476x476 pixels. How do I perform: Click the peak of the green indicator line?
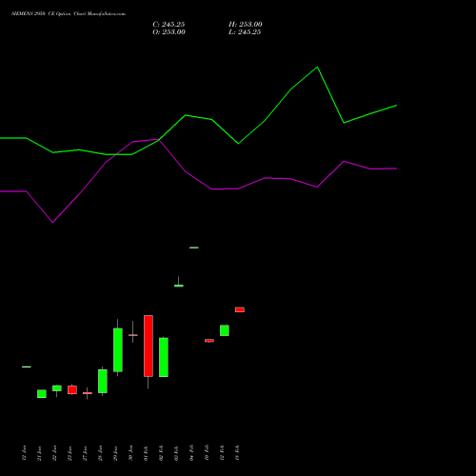317,68
